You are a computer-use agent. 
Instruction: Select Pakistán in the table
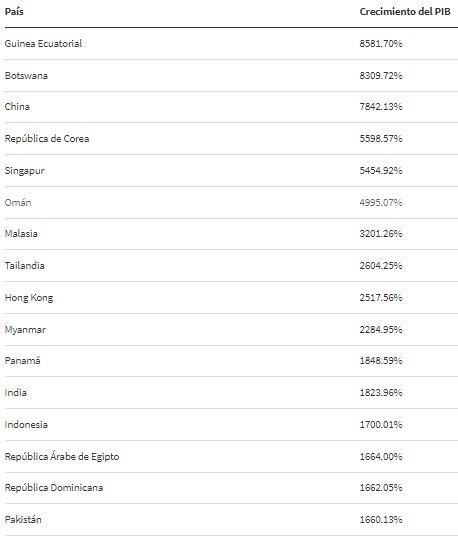click(x=23, y=519)
